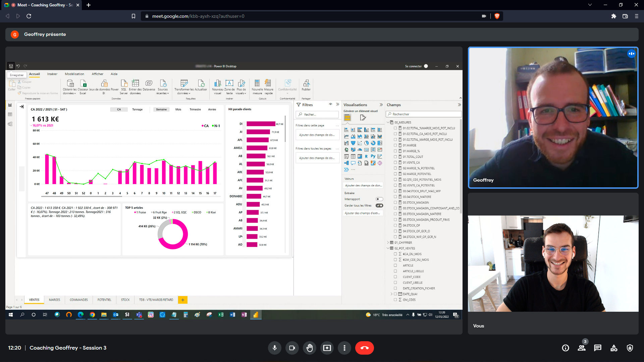The height and width of the screenshot is (362, 644).
Task: Expand the DATE_QUAI hierarchy
Action: pyautogui.click(x=391, y=294)
